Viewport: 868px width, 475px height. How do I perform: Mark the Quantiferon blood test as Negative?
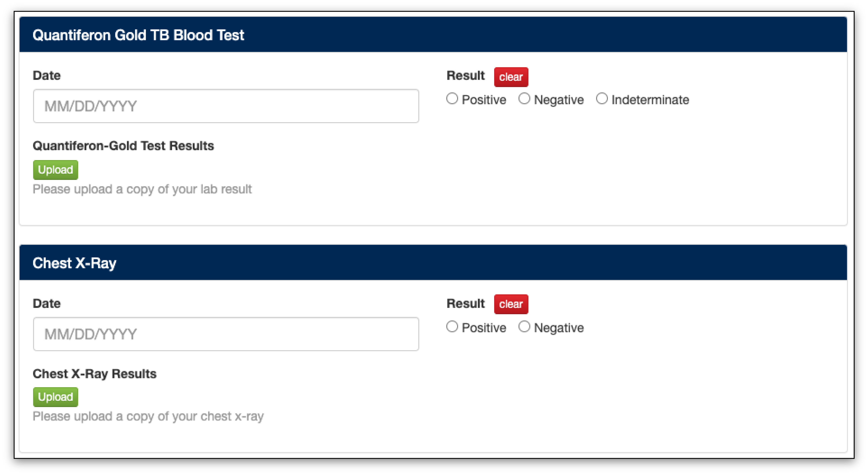click(524, 99)
